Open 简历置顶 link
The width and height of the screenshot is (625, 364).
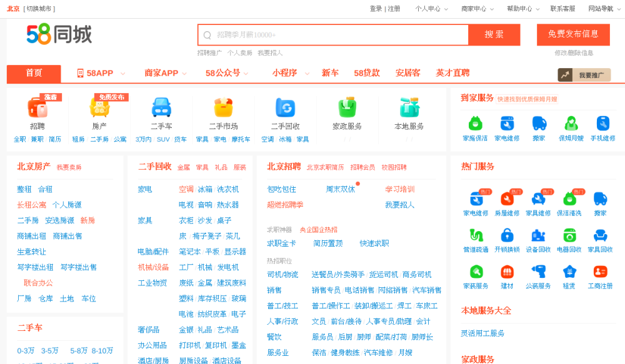tap(327, 243)
